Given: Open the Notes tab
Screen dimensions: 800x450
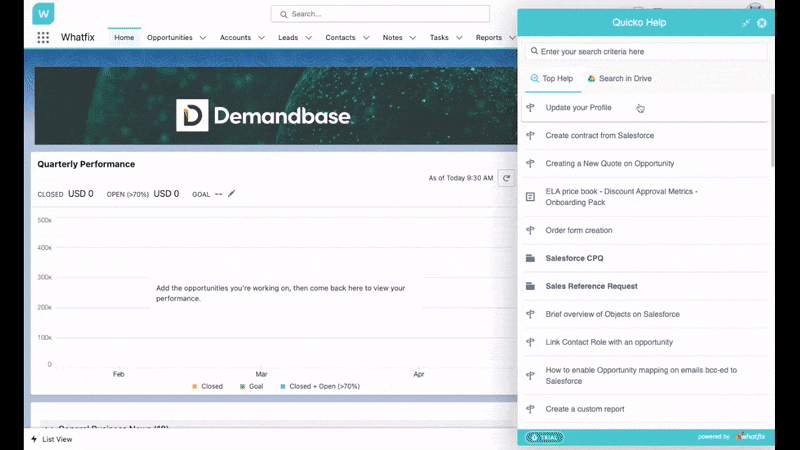Looking at the screenshot, I should tap(392, 38).
